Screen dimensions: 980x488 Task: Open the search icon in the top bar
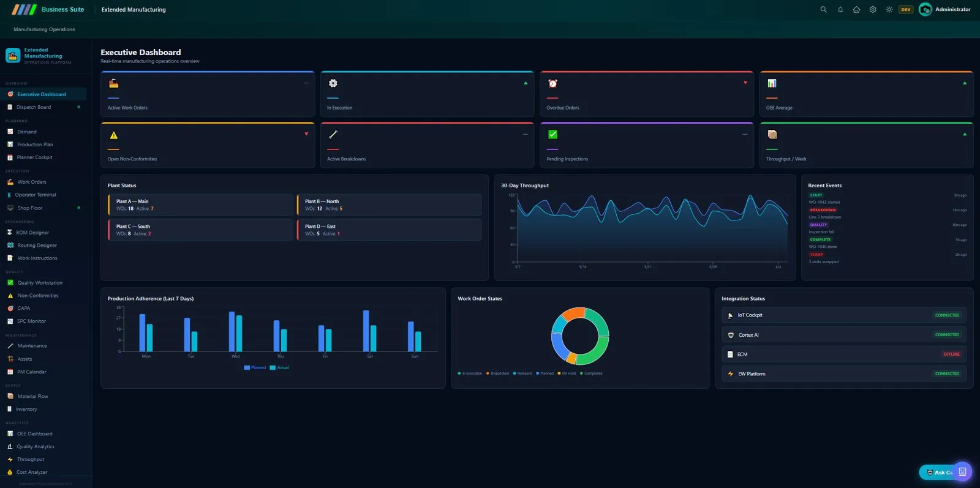[x=823, y=10]
